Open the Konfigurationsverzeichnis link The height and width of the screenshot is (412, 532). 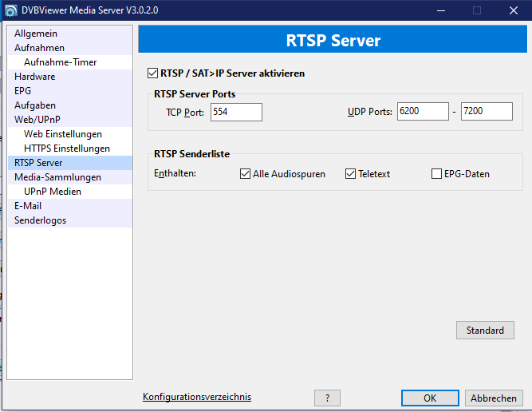(x=197, y=397)
